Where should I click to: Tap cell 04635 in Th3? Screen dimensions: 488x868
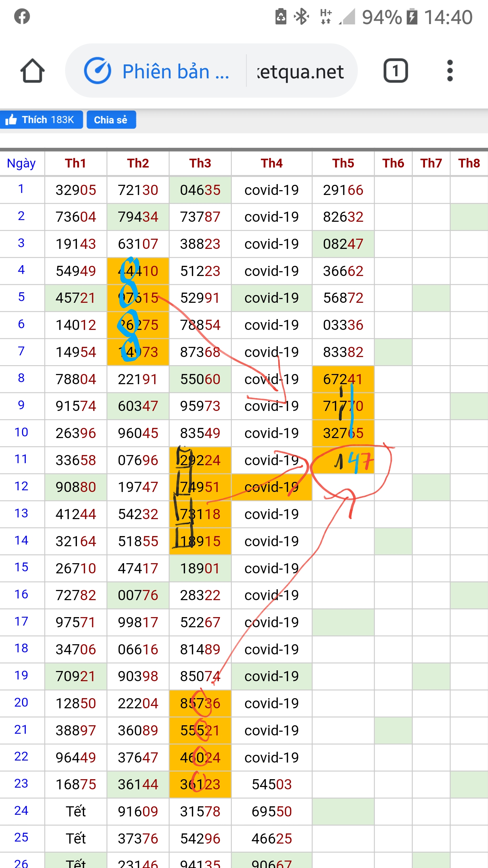[200, 190]
